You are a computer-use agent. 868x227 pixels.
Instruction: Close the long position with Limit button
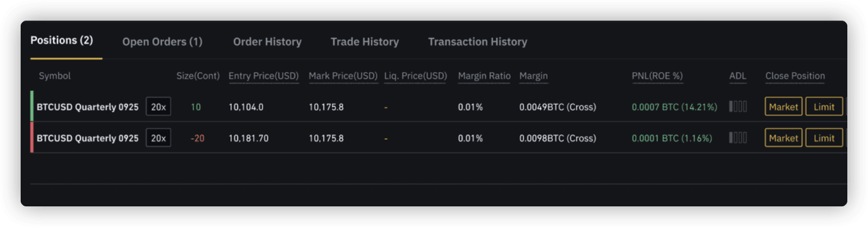(x=824, y=107)
